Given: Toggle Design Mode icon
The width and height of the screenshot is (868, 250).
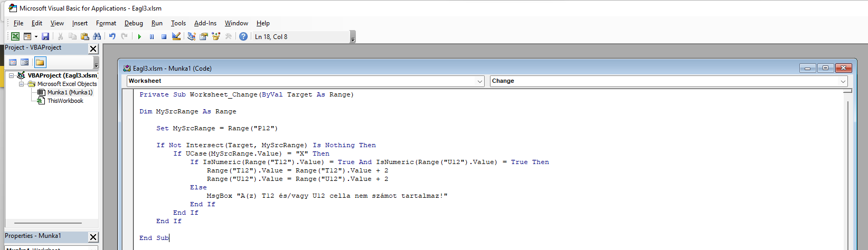Looking at the screenshot, I should pyautogui.click(x=176, y=36).
